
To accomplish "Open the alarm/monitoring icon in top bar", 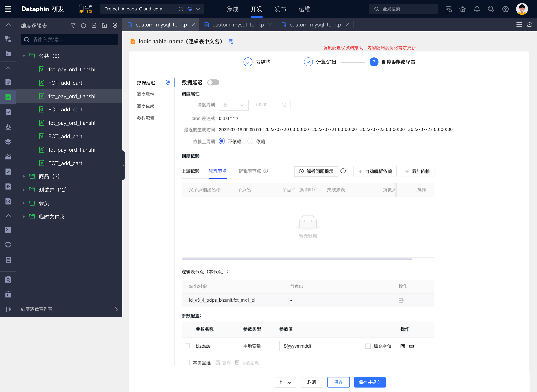I will pos(463,9).
